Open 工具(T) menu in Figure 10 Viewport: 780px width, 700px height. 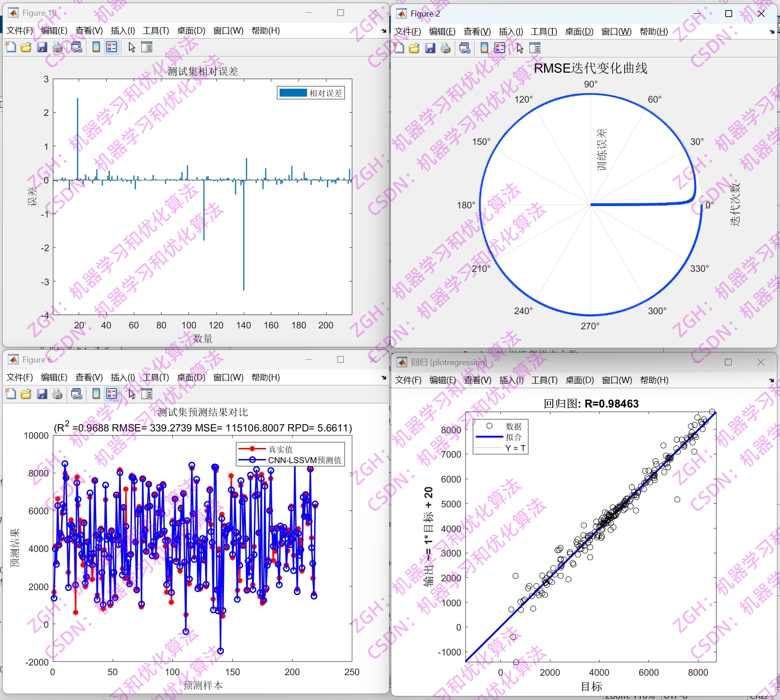(156, 30)
